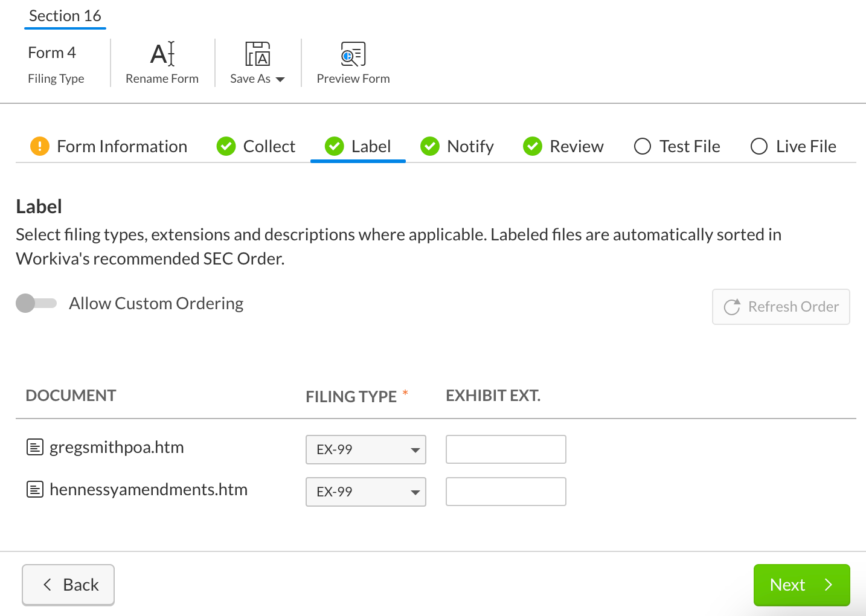Click the Save As disk icon
This screenshot has height=616, width=866.
click(x=257, y=54)
